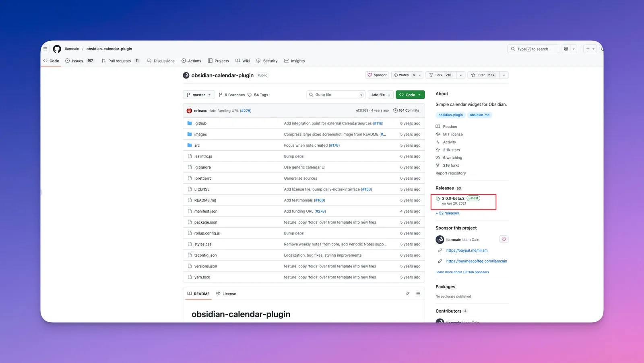Expand the Fork options arrow

[460, 75]
